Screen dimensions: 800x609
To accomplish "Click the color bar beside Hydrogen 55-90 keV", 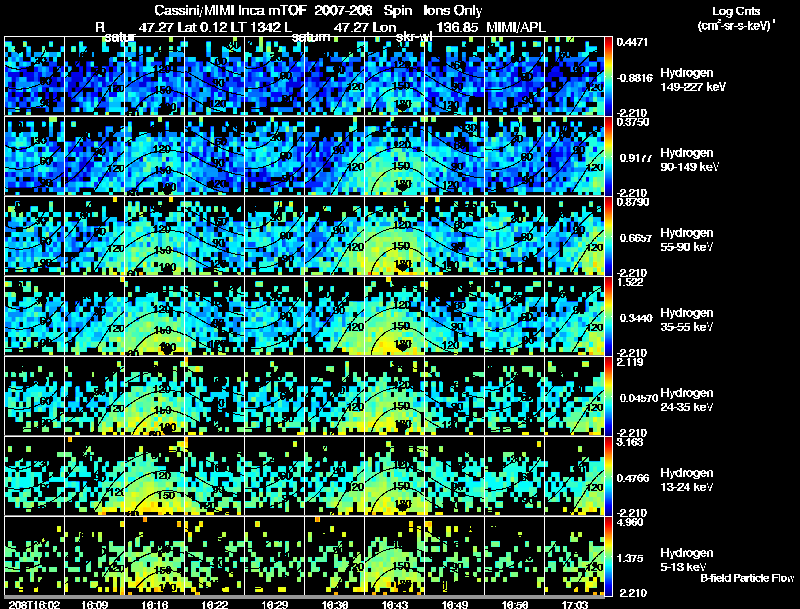I will [608, 236].
